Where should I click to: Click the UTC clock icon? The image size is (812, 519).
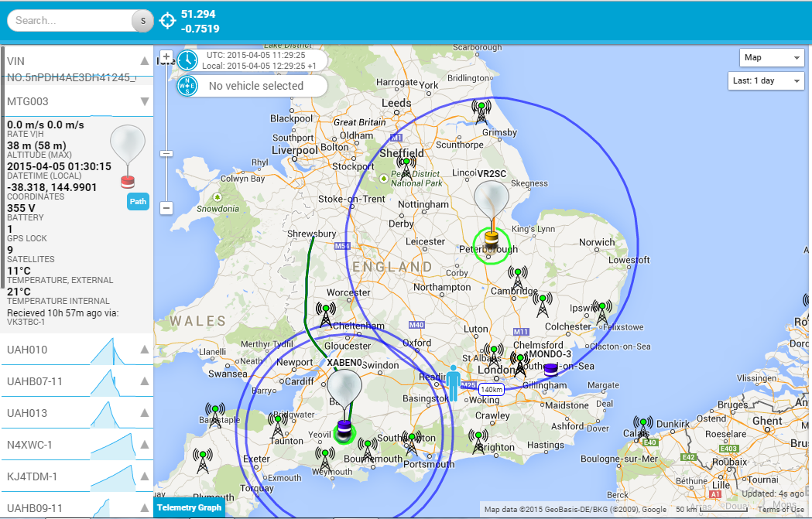187,60
